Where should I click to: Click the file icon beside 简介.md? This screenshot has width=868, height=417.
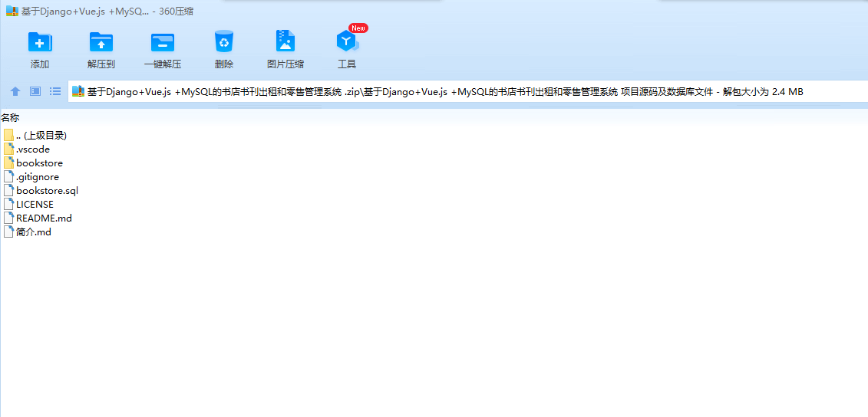(x=8, y=231)
